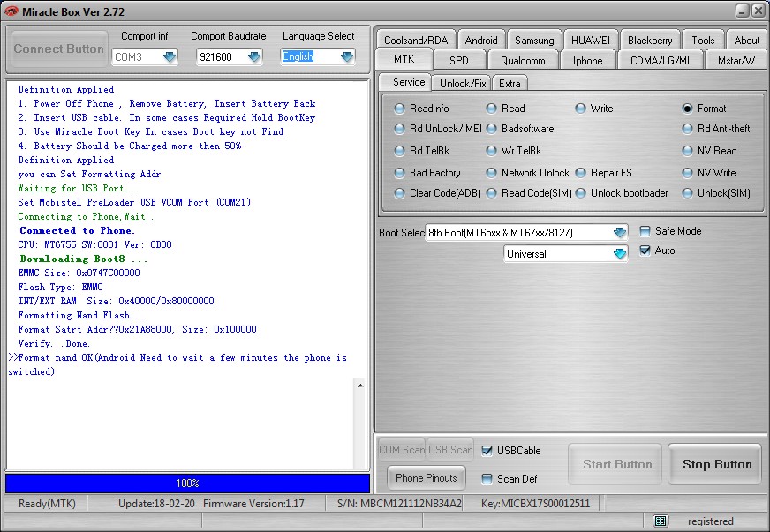Click the Connect Button
This screenshot has width=770, height=532.
[59, 49]
